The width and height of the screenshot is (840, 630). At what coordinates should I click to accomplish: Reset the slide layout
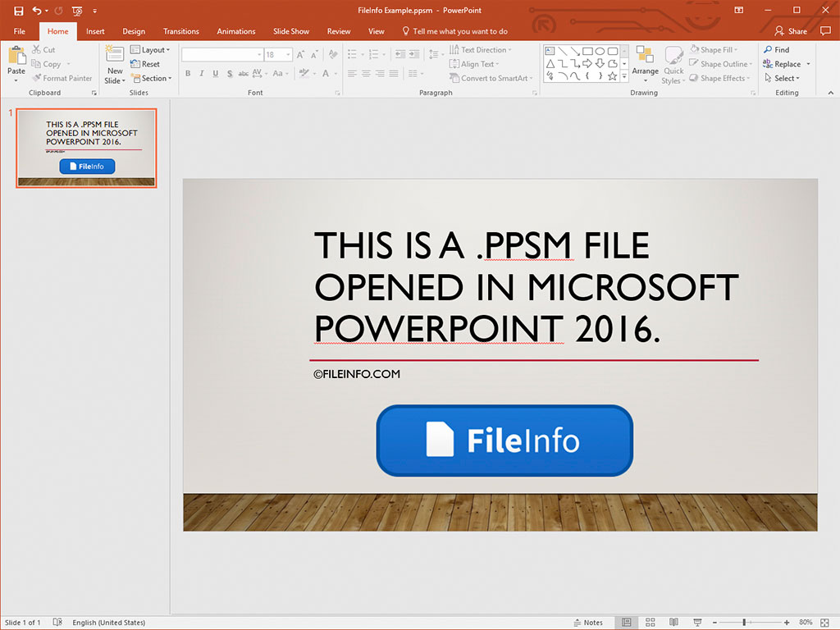(145, 64)
